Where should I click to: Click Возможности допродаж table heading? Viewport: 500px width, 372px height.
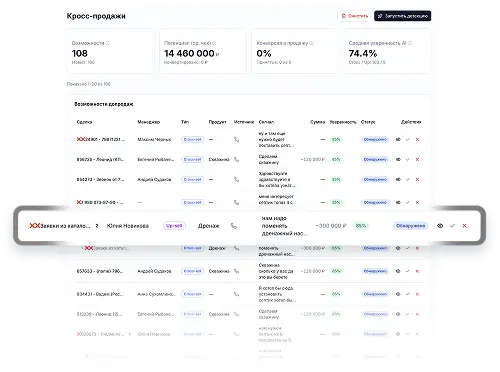[x=104, y=104]
